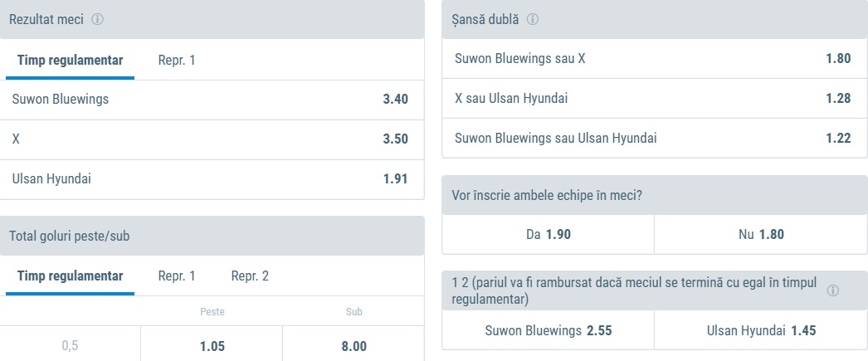Select Sub 0,5 goals at 8.00
The width and height of the screenshot is (868, 361).
point(354,347)
